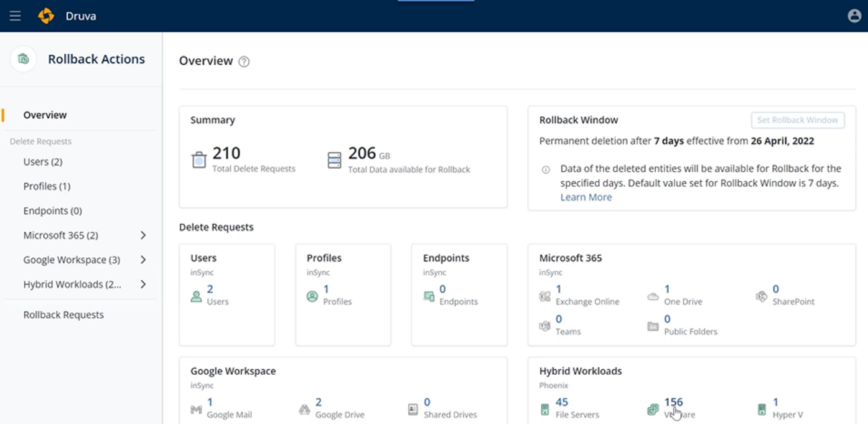
Task: Open the 156 VMware delete requests count
Action: click(673, 402)
